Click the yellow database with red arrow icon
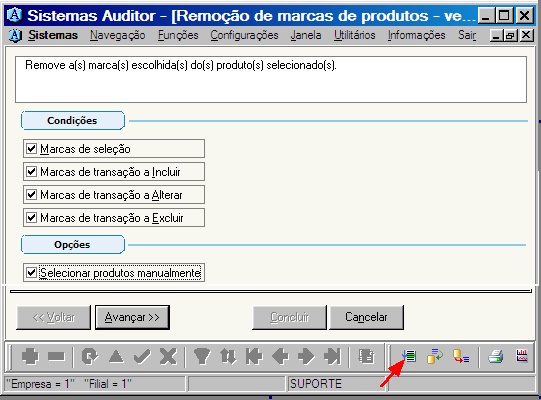This screenshot has width=541, height=400. (461, 356)
